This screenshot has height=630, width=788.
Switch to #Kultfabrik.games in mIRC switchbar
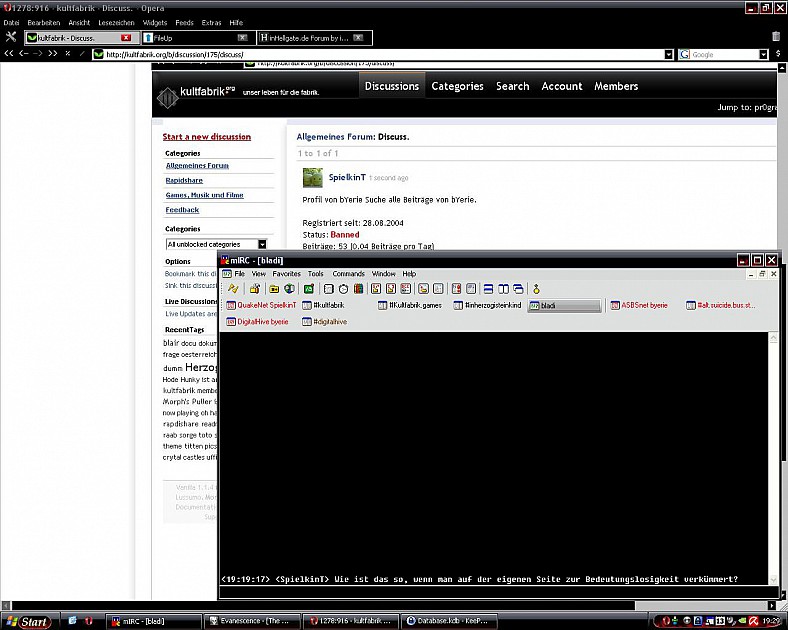411,305
